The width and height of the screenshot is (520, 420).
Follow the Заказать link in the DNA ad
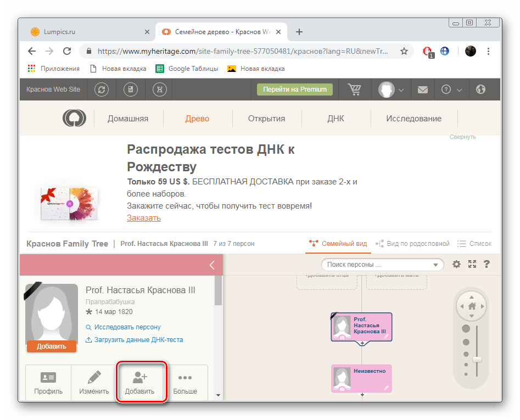coord(143,217)
